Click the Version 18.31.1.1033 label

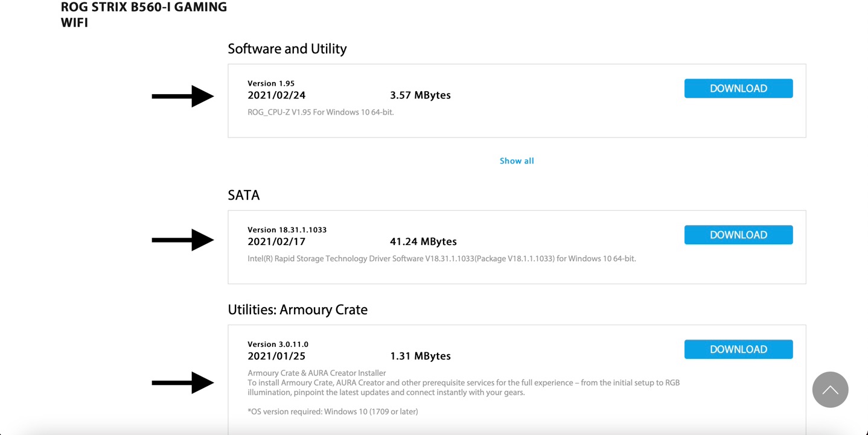[x=287, y=230]
